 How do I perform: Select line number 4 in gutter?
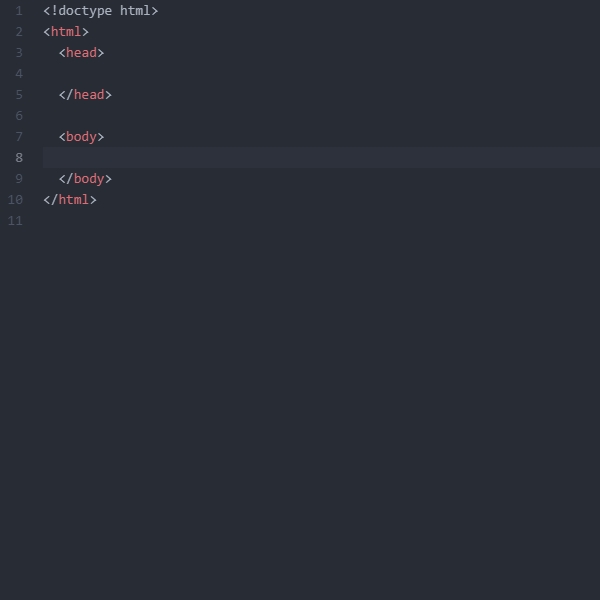coord(19,74)
